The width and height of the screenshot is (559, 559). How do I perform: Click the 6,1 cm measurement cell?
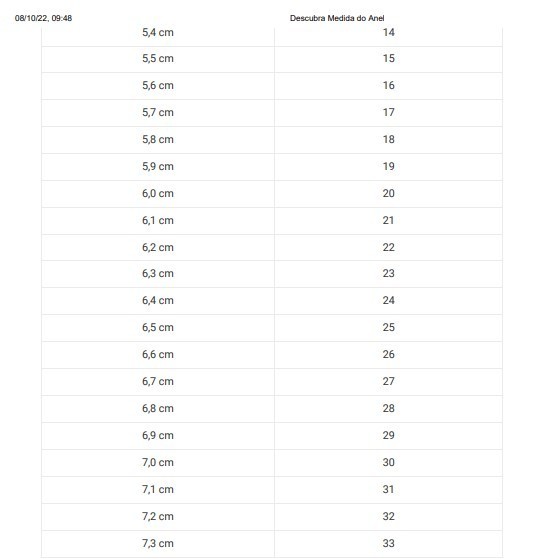(x=158, y=221)
